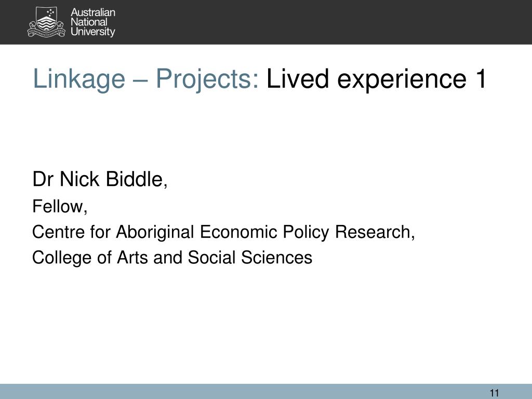Click the blue-grey footer bar
Viewport: 532px width, 399px height.
[266, 392]
